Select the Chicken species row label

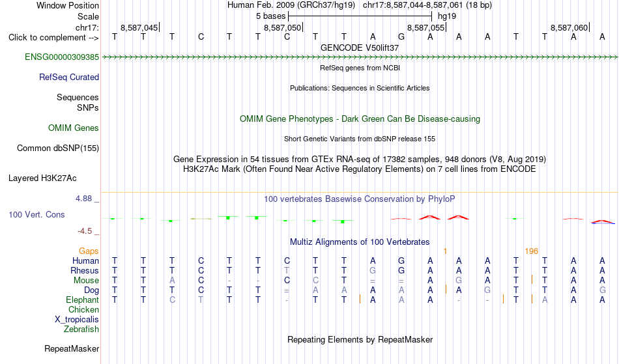pos(83,309)
